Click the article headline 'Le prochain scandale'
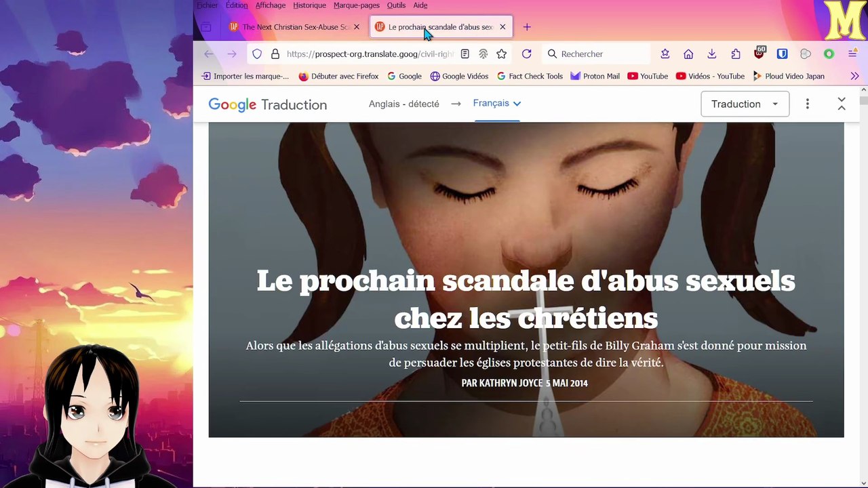Viewport: 868px width, 488px height. pyautogui.click(x=526, y=299)
